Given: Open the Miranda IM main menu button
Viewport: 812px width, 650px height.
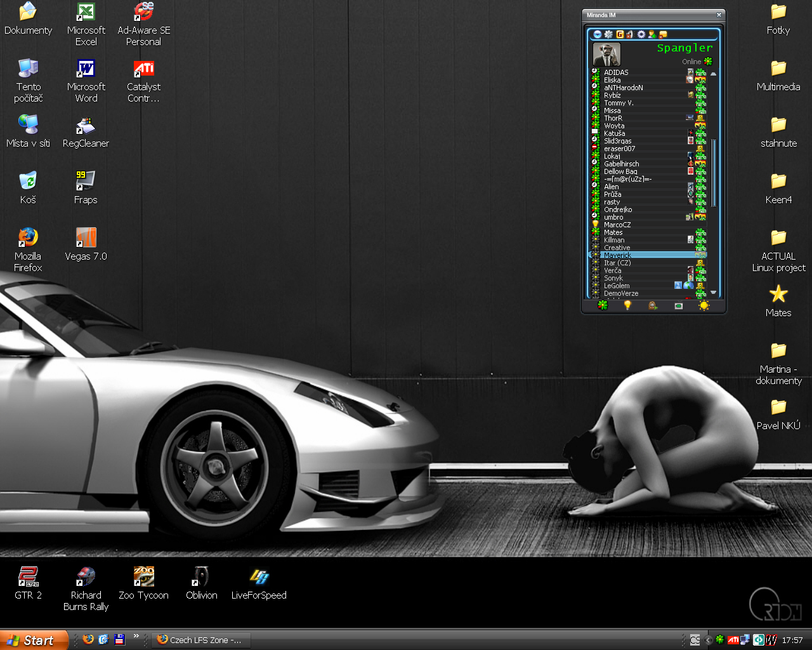Looking at the screenshot, I should point(598,34).
